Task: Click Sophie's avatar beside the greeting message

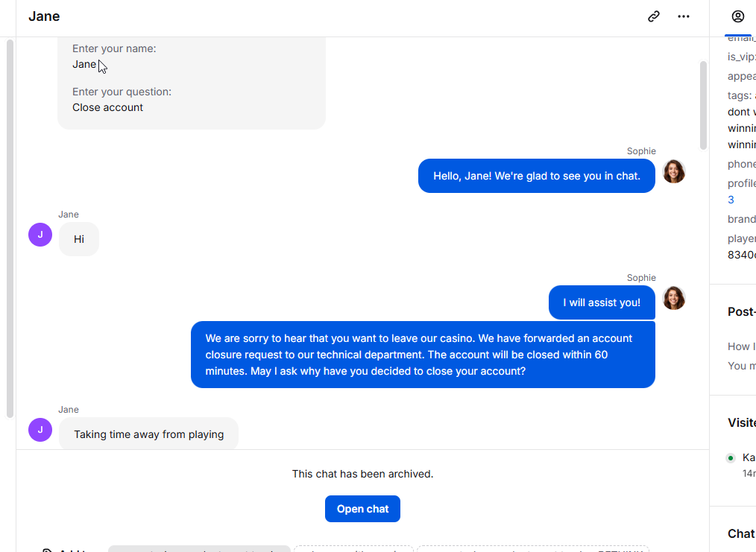Action: 673,172
